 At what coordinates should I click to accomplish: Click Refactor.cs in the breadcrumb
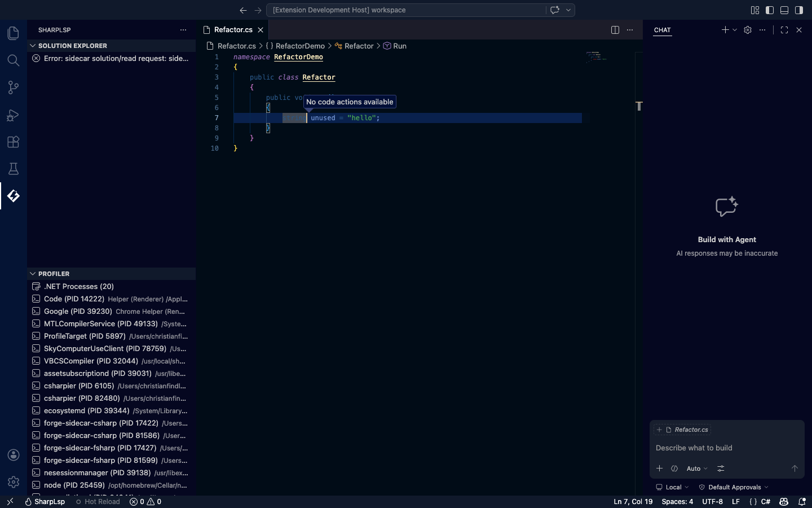236,46
